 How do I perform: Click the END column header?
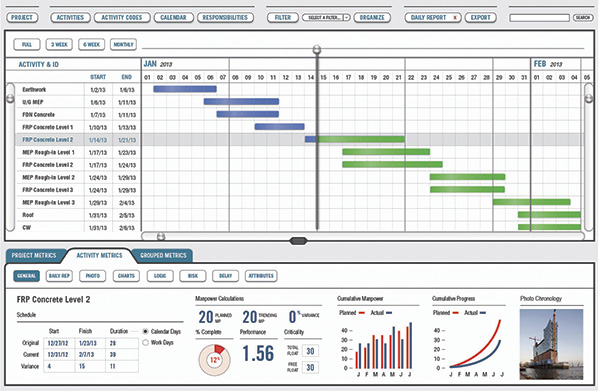(x=127, y=77)
